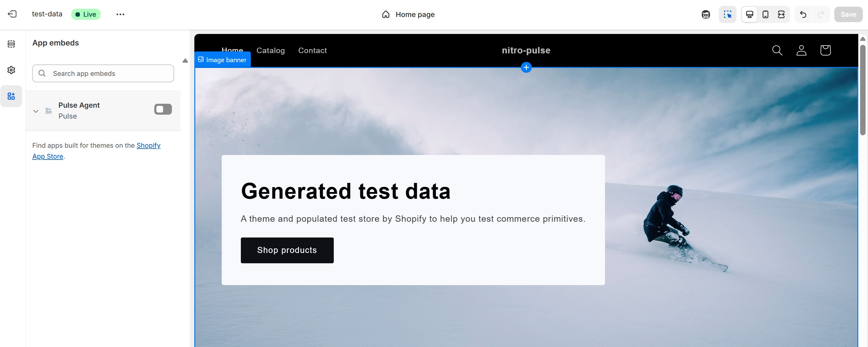Open the three-dots more actions menu
The height and width of the screenshot is (347, 868).
[x=120, y=15]
